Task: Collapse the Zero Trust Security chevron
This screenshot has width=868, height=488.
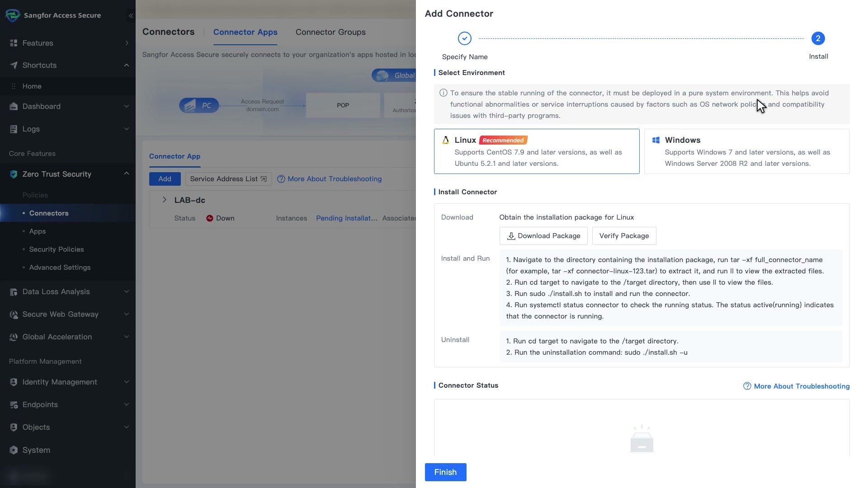Action: click(x=127, y=174)
